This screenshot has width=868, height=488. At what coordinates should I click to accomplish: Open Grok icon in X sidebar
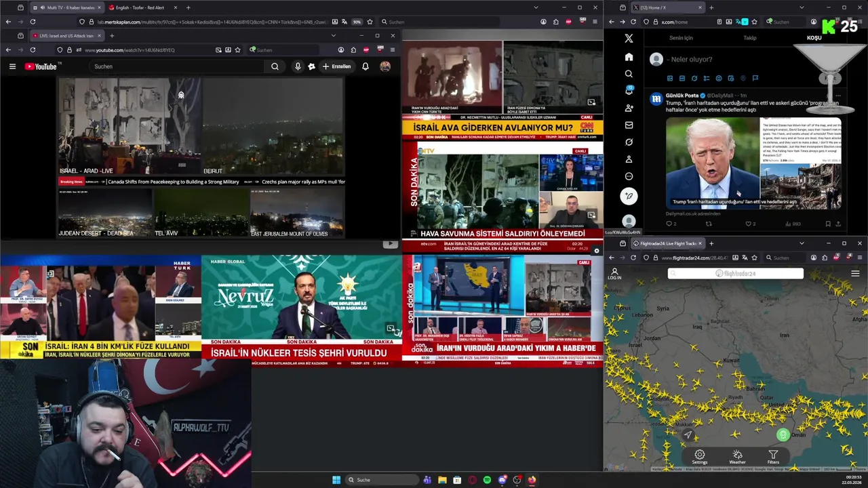tap(629, 142)
